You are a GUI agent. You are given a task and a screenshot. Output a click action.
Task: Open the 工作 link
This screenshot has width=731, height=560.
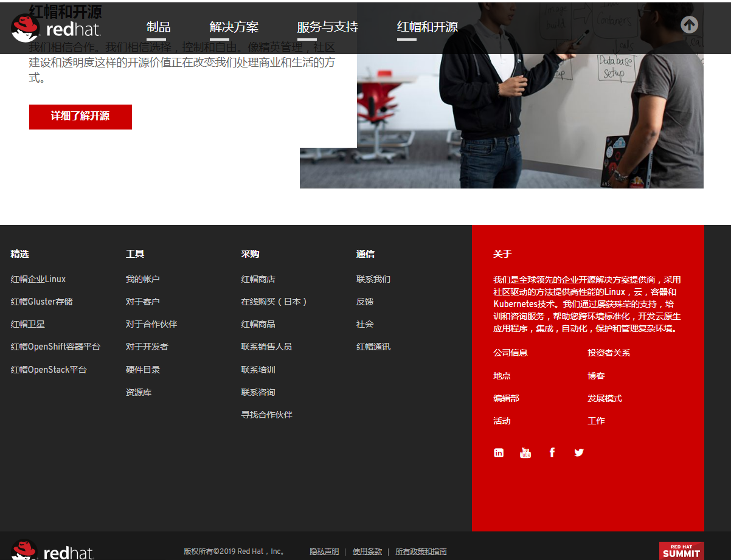pyautogui.click(x=596, y=421)
